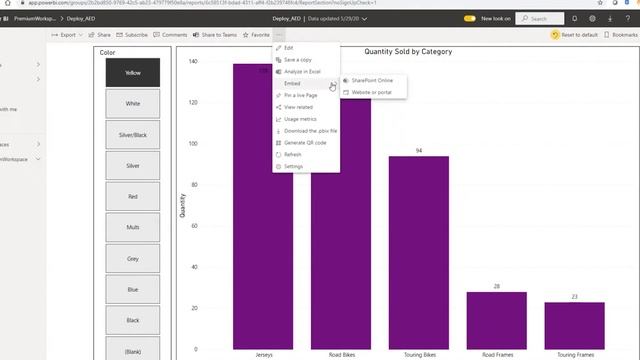This screenshot has height=360, width=640.
Task: Click the Comments speech bubble icon
Action: (156, 35)
